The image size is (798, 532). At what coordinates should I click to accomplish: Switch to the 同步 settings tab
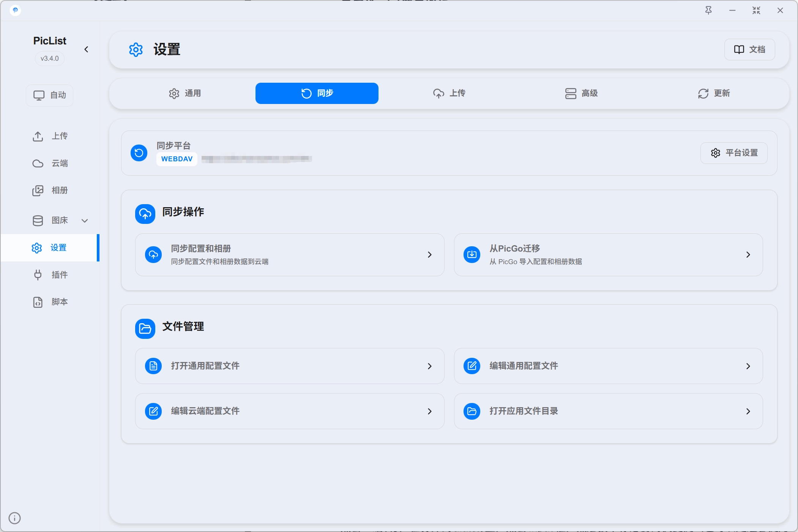[317, 93]
